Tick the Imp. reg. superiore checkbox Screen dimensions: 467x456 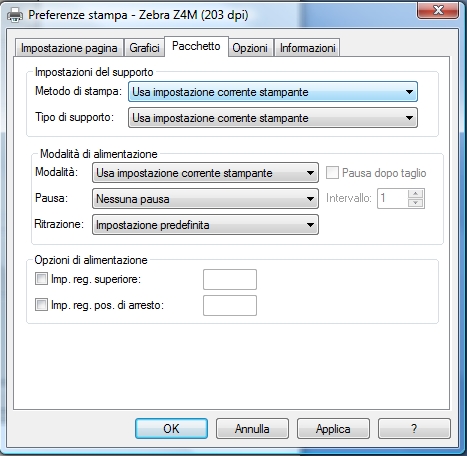(x=41, y=279)
